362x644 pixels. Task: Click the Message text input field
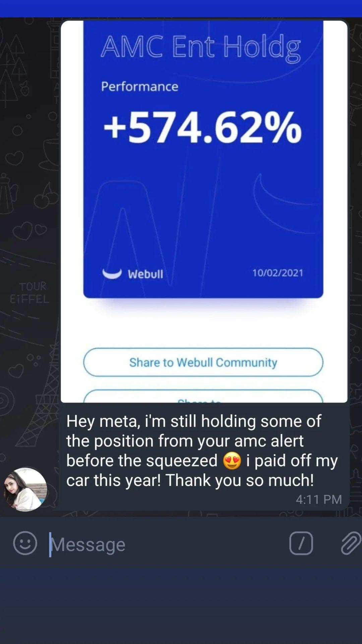(164, 544)
